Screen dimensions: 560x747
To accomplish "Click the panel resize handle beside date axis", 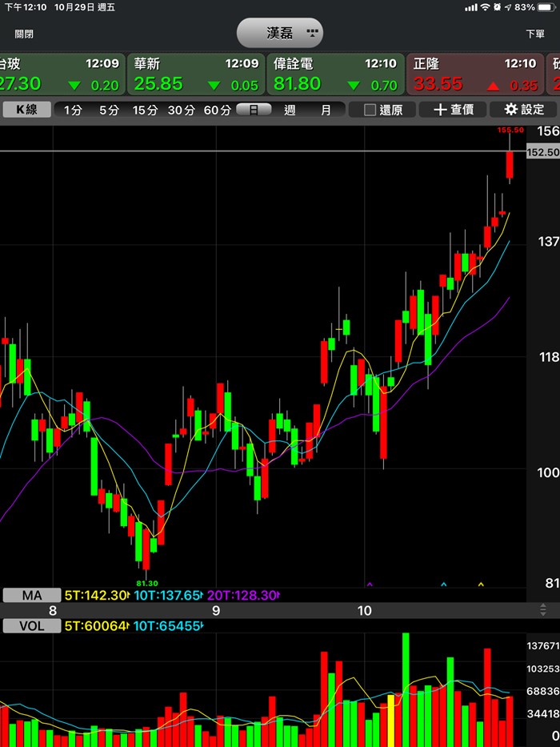I will coord(544,610).
